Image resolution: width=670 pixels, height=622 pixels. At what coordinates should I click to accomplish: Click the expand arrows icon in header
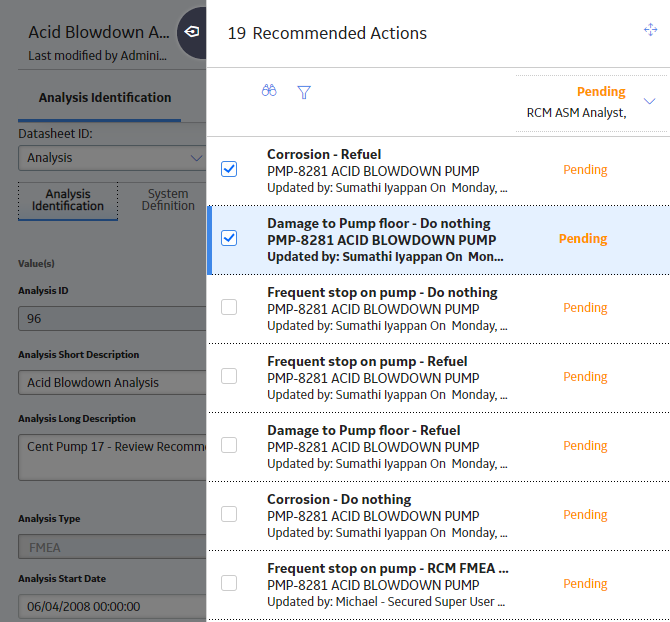click(x=650, y=29)
